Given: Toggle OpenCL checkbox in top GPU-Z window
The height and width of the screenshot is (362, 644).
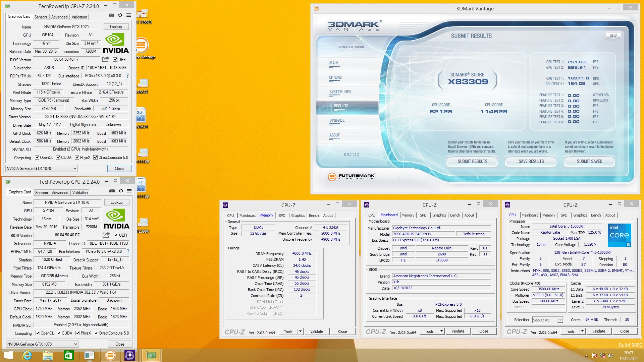Looking at the screenshot, I should [x=37, y=158].
